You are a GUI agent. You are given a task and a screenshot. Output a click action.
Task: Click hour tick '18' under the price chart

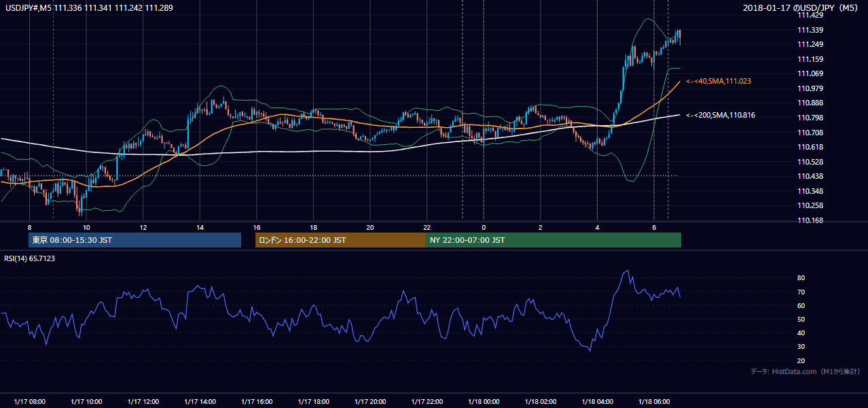(x=313, y=227)
